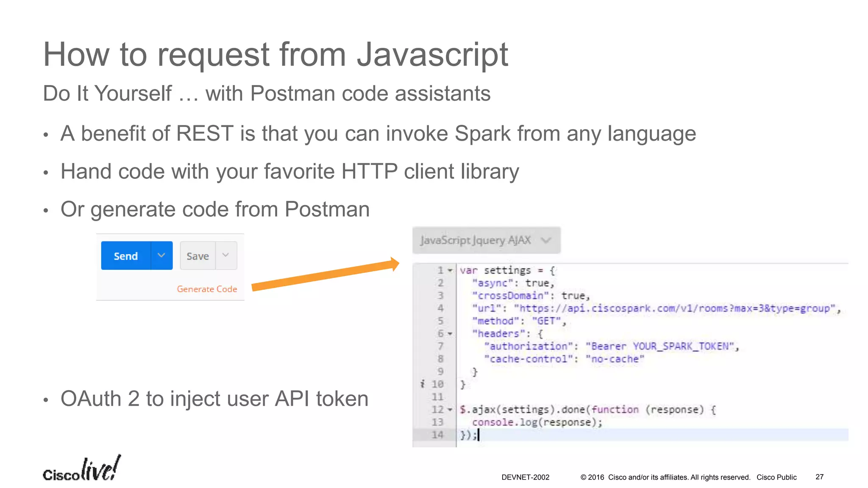868x488 pixels.
Task: Click the blue Send button
Action: pyautogui.click(x=125, y=256)
